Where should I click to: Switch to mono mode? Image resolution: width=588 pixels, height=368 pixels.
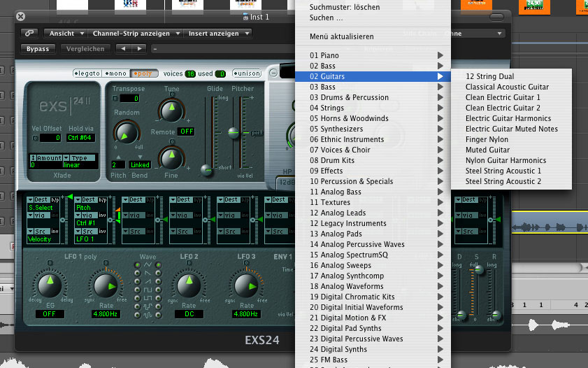point(116,73)
